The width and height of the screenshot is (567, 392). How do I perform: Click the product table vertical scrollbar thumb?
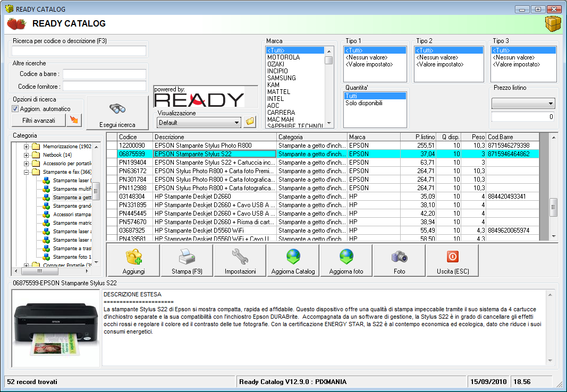(554, 207)
